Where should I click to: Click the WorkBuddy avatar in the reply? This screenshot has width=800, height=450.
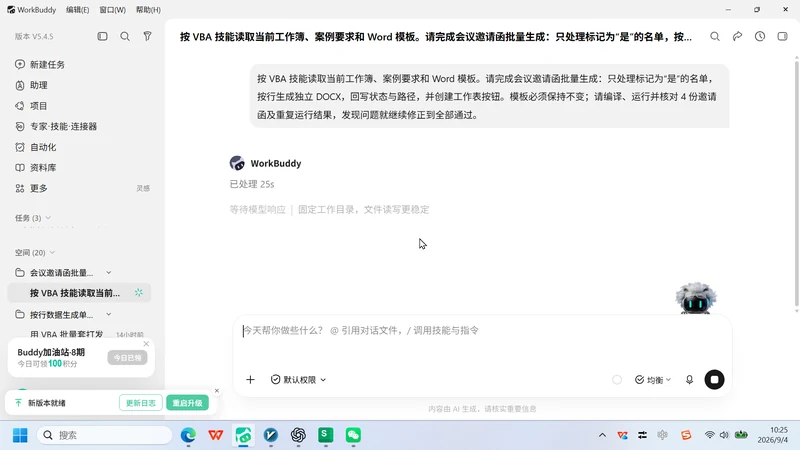[237, 163]
